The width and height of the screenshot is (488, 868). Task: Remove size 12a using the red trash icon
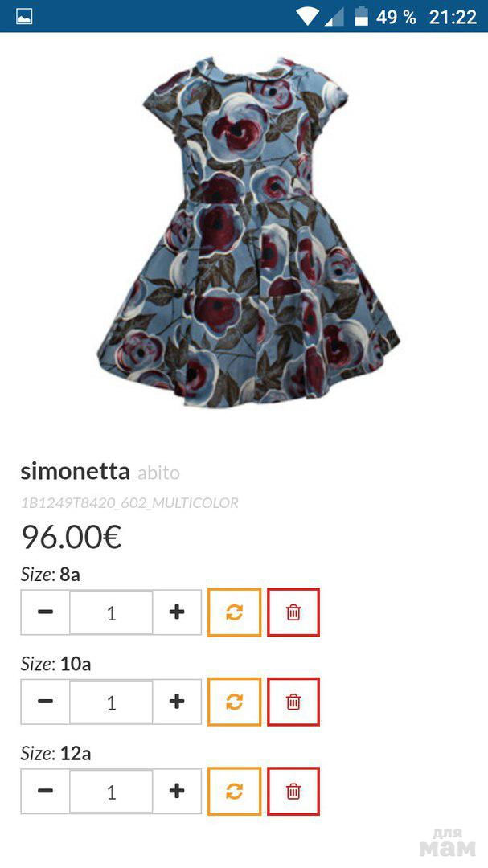(x=293, y=792)
